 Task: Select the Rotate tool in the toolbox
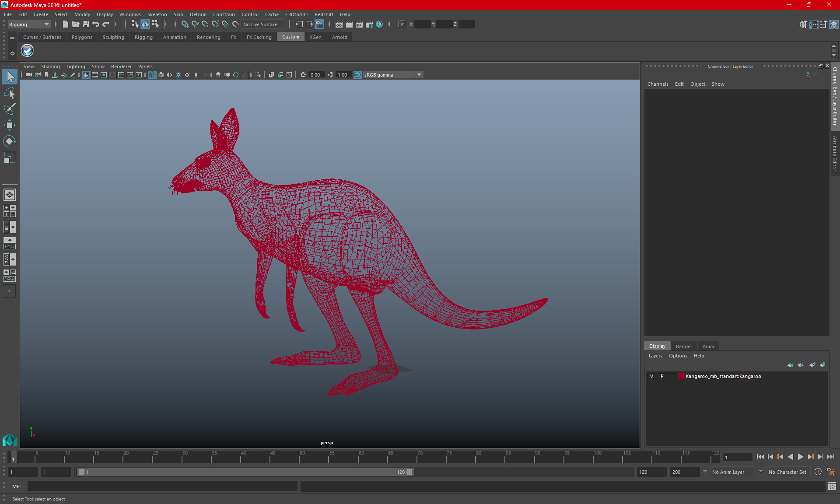pos(9,141)
